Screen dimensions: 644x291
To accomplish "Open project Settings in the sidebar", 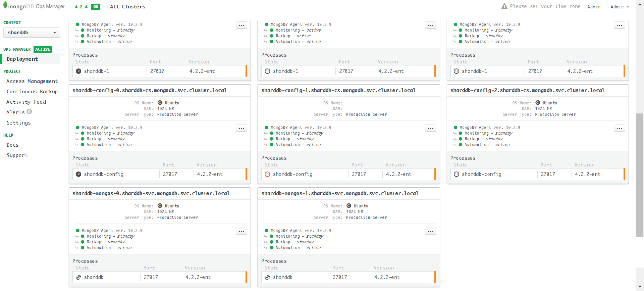I will pyautogui.click(x=19, y=123).
